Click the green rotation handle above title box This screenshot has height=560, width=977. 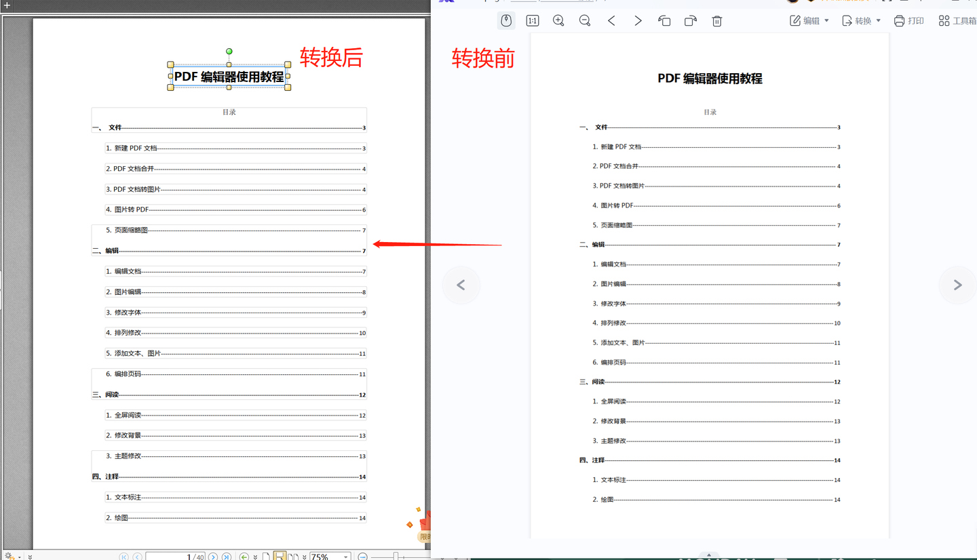click(229, 52)
